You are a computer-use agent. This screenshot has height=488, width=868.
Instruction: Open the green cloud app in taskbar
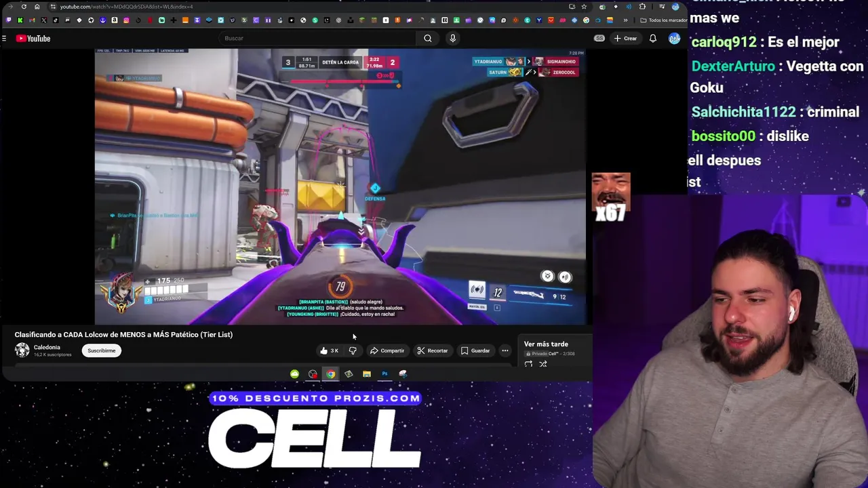pyautogui.click(x=294, y=374)
